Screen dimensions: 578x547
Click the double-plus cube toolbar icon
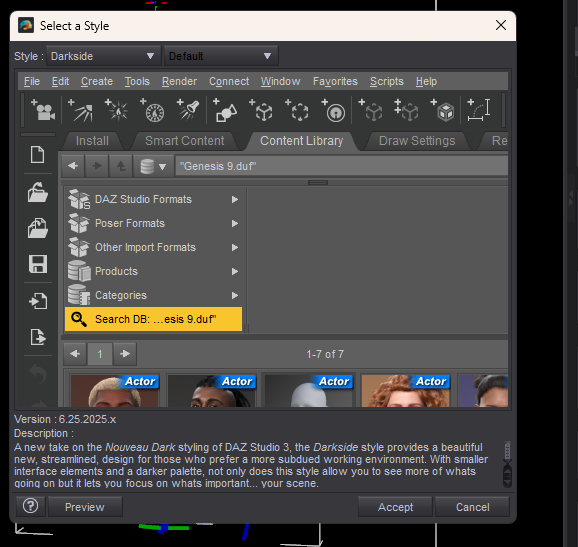(406, 110)
